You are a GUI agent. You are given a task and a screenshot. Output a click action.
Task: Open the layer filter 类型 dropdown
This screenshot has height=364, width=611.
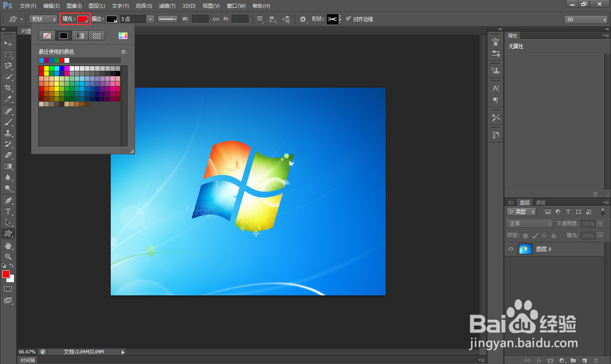[x=521, y=211]
